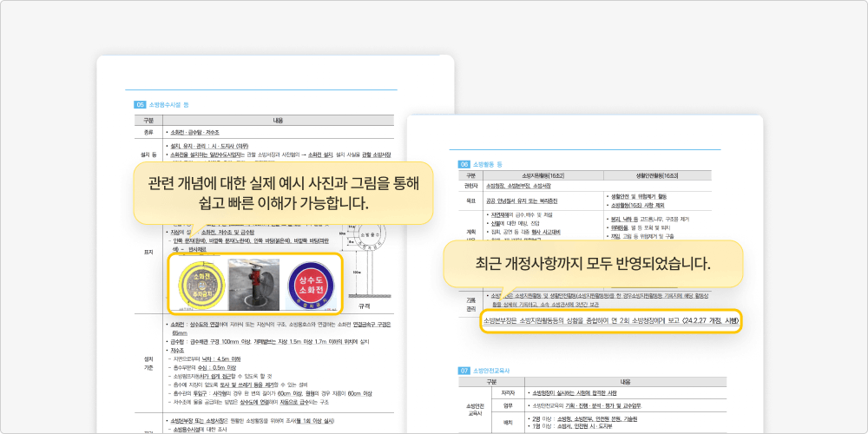Viewport: 868px width, 434px height.
Task: Click the 최근 개정사항 speech bubble
Action: pyautogui.click(x=593, y=263)
